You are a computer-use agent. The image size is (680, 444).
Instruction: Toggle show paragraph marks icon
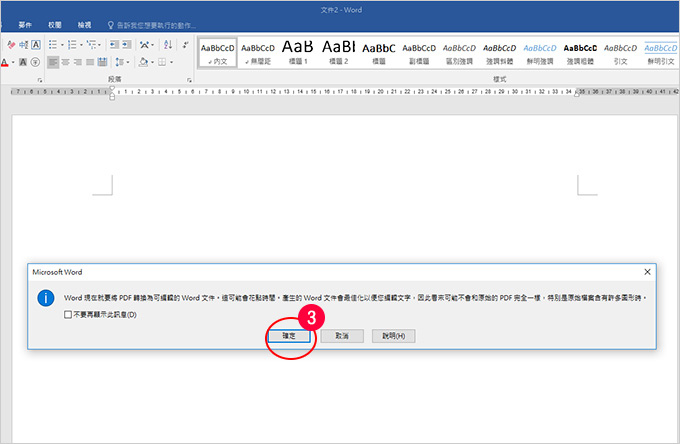pyautogui.click(x=186, y=45)
